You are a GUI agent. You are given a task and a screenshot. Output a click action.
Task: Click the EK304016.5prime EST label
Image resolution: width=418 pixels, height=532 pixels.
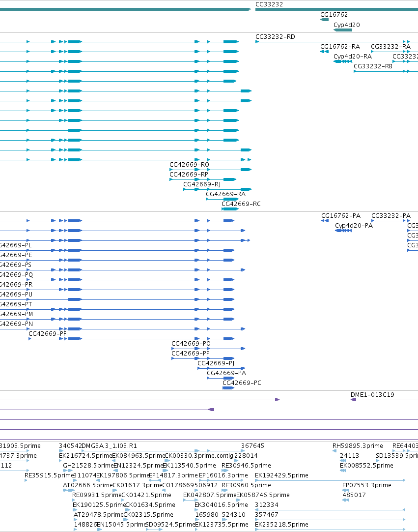[221, 505]
